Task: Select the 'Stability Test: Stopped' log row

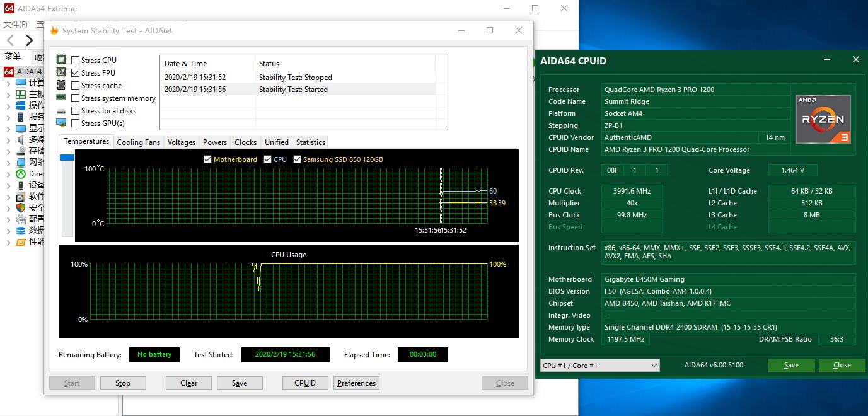Action: click(x=296, y=78)
